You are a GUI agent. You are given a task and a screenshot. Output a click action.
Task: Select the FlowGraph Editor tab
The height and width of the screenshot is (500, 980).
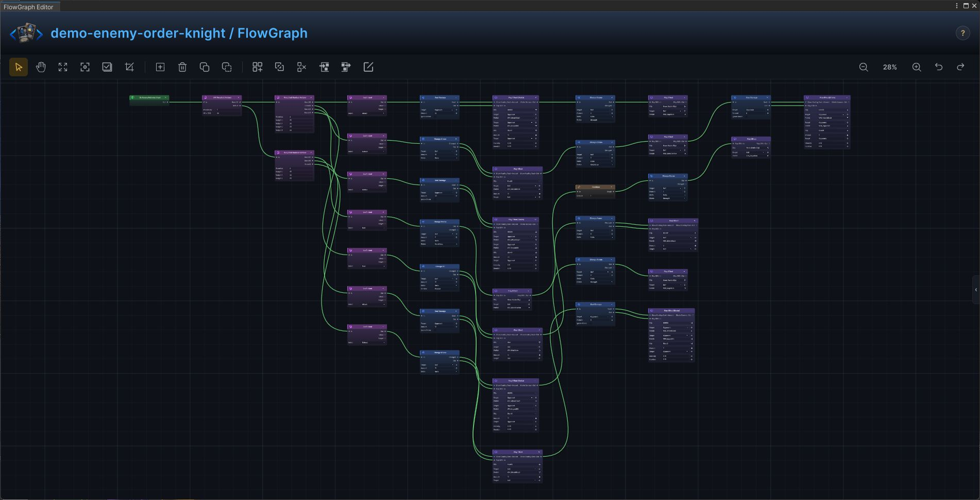click(x=29, y=7)
